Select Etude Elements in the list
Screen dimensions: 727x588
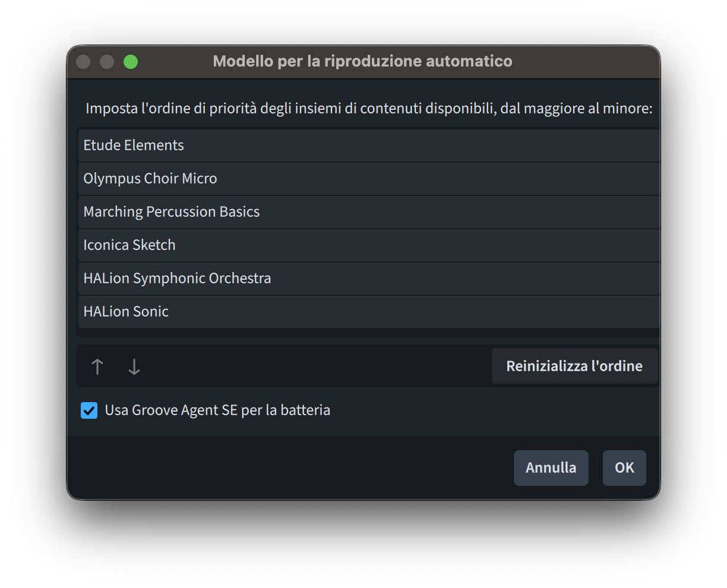tap(369, 146)
